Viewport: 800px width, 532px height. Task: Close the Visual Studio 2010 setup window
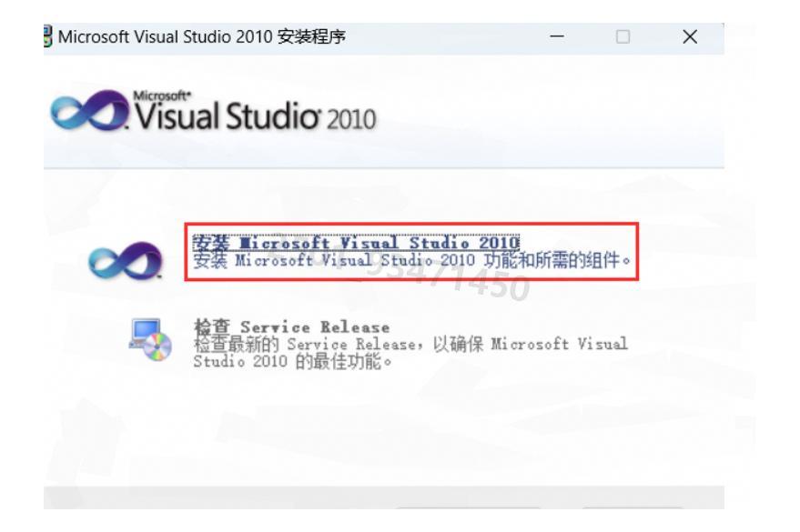(x=690, y=36)
